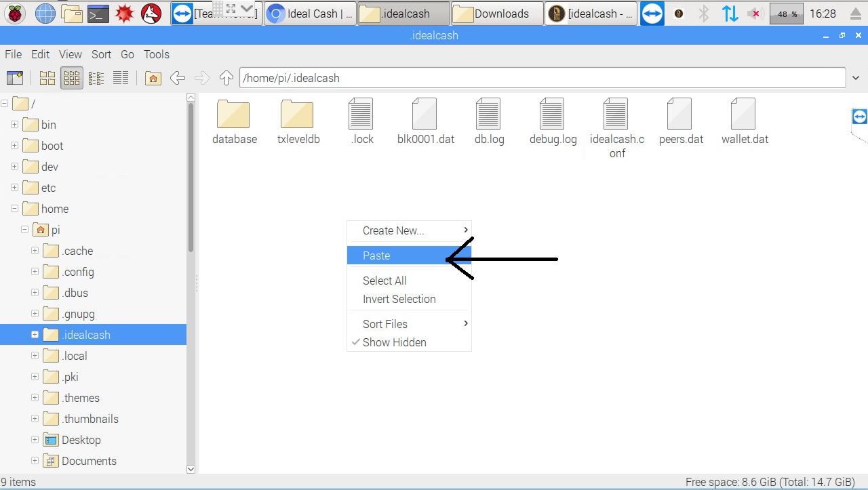Open Create New submenu

[409, 230]
